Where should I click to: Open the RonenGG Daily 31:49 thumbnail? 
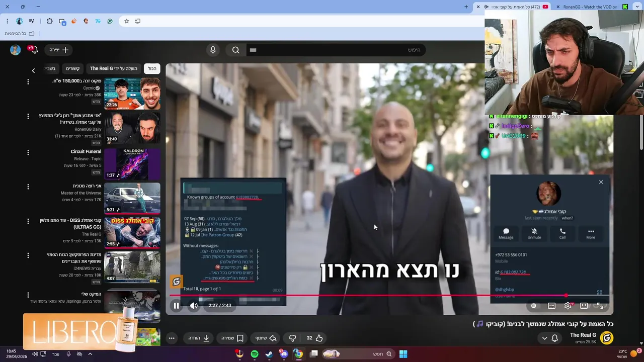click(x=132, y=128)
